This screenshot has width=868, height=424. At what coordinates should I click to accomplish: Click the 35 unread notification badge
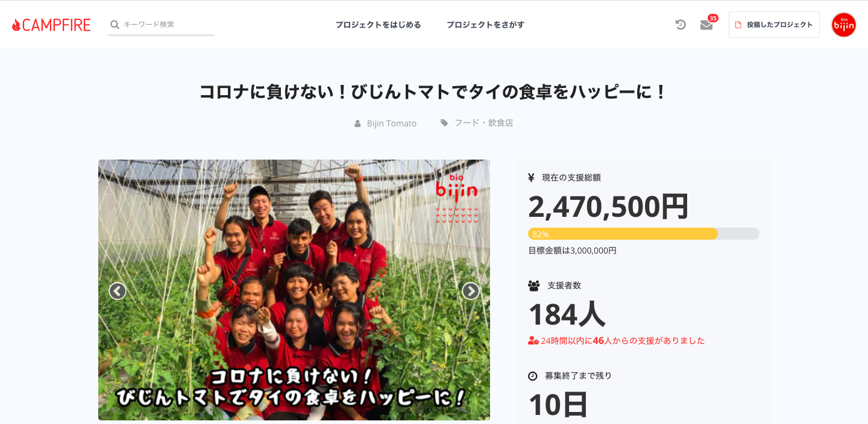713,18
